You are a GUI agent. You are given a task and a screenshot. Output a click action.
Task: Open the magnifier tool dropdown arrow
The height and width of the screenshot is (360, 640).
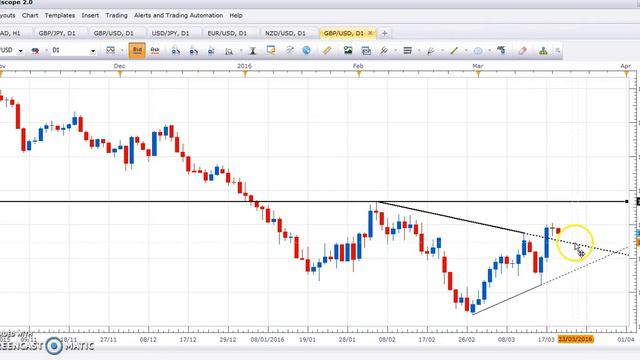coord(240,51)
